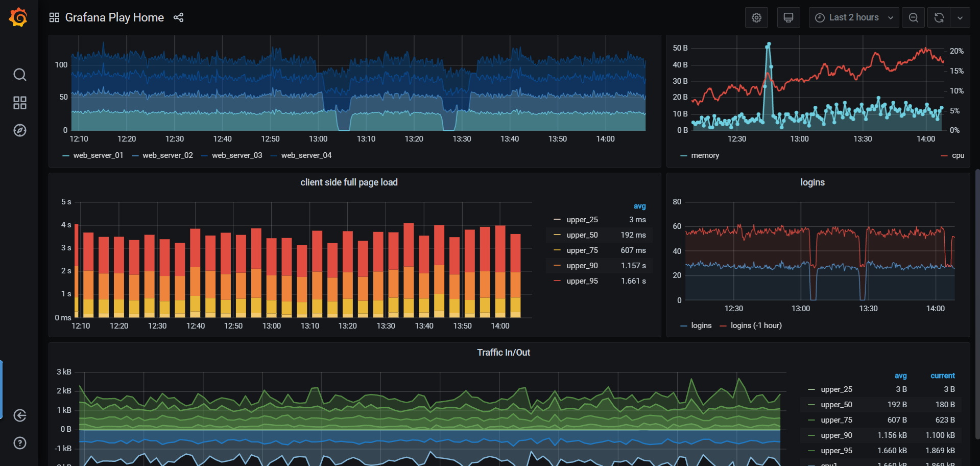The height and width of the screenshot is (466, 980).
Task: Enable TV kiosk mode
Action: [788, 17]
